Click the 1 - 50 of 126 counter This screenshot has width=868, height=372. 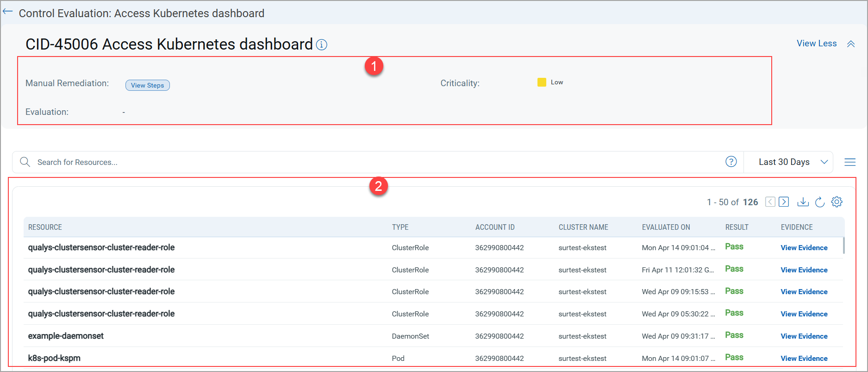732,202
